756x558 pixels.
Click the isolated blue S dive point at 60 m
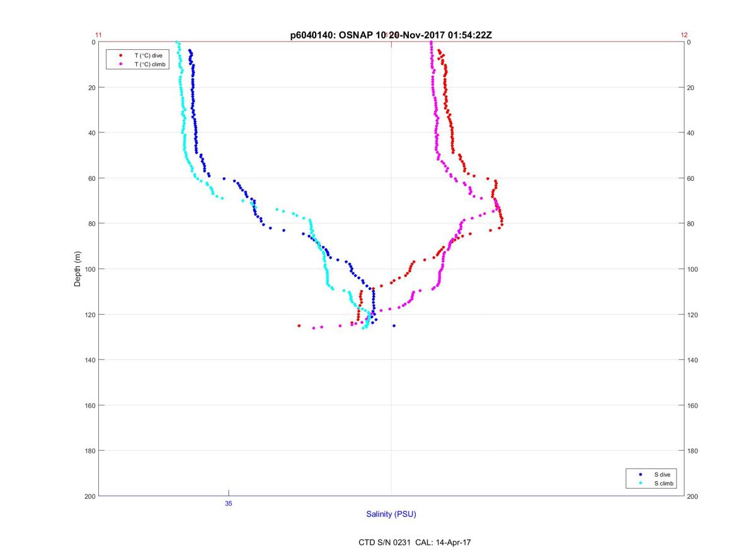[224, 178]
